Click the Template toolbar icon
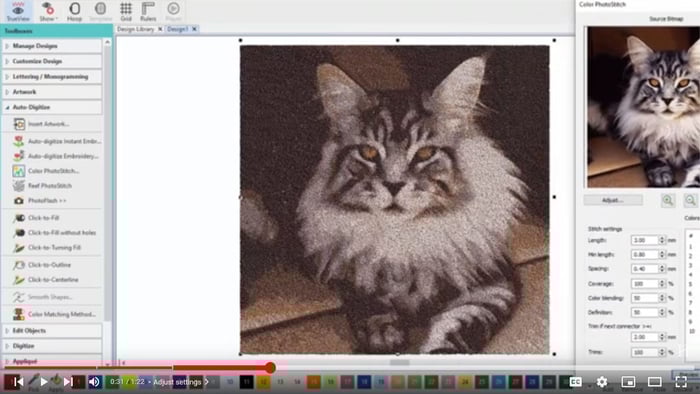 100,12
